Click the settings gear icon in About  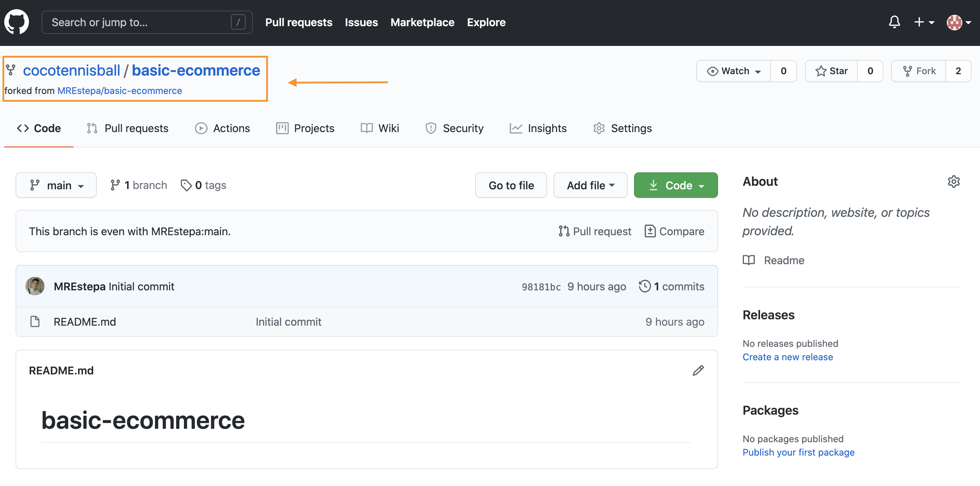click(954, 182)
